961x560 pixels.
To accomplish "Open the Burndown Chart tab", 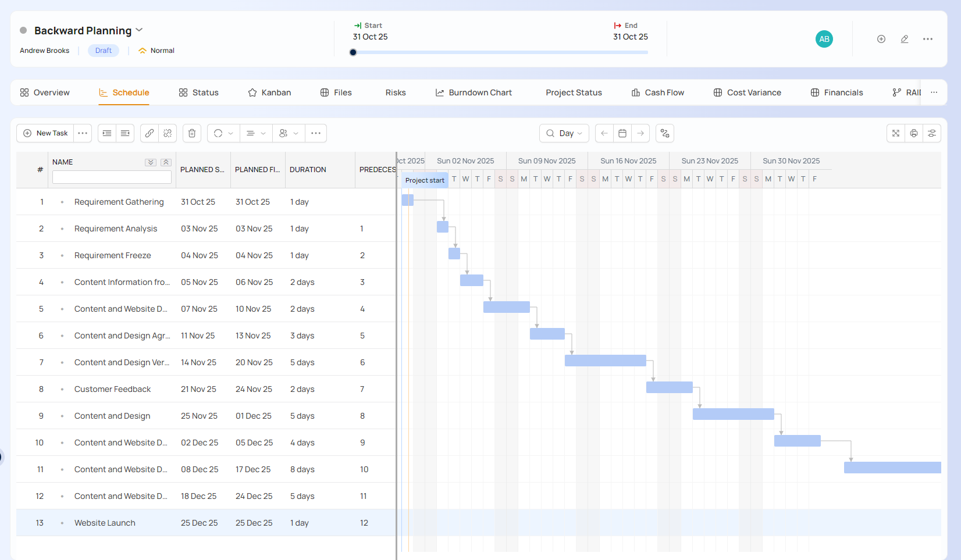I will click(474, 92).
